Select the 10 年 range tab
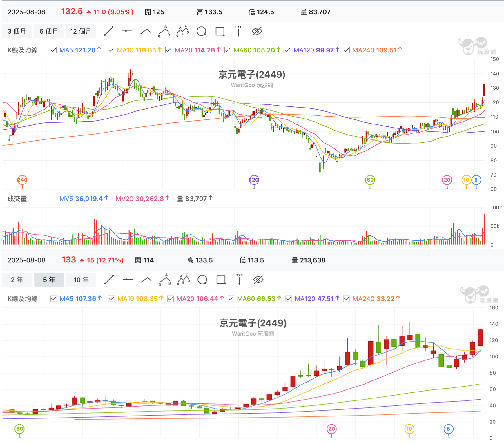 coord(81,280)
